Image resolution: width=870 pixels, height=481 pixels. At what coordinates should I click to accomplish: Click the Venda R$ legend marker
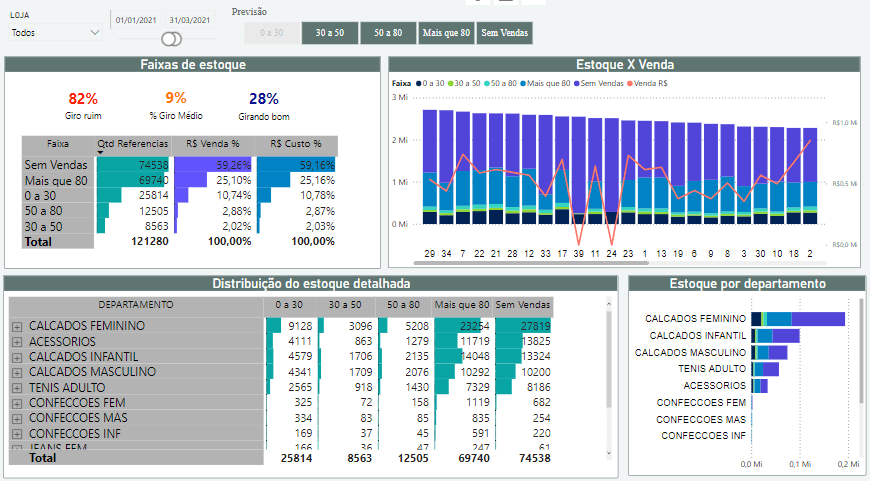(631, 84)
